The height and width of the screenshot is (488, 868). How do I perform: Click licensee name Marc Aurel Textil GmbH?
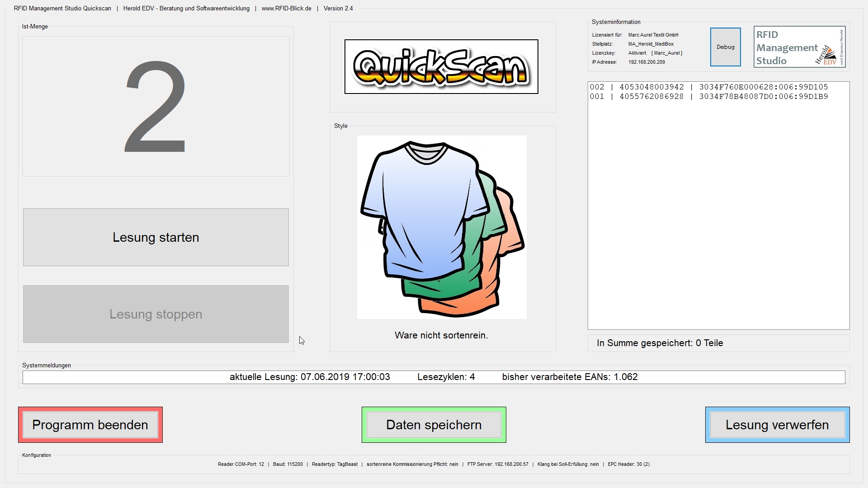pos(653,35)
